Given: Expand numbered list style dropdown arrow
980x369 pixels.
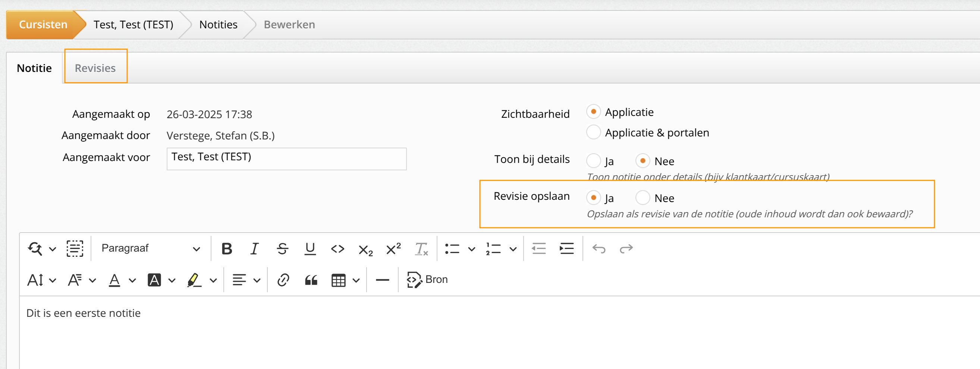Looking at the screenshot, I should (x=513, y=249).
